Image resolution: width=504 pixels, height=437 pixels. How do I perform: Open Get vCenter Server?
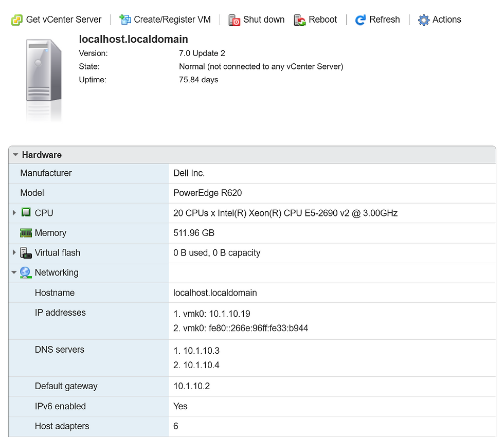56,20
